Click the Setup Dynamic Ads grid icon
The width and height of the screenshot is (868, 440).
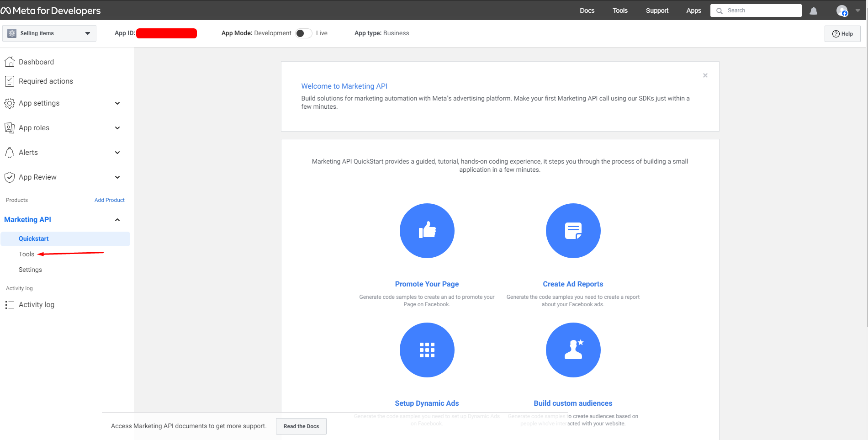427,350
